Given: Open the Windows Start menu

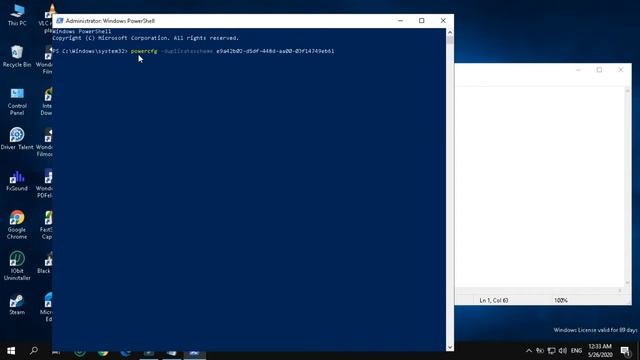Looking at the screenshot, I should click(x=11, y=351).
